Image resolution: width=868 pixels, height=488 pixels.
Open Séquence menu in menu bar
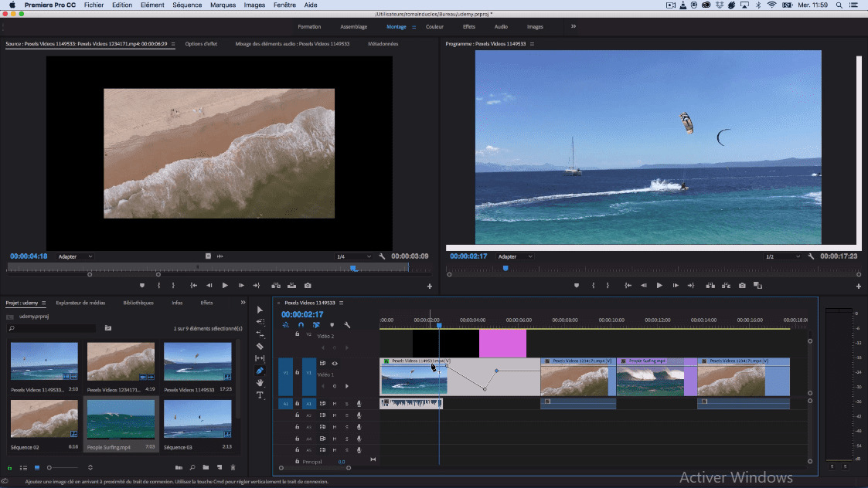click(187, 5)
